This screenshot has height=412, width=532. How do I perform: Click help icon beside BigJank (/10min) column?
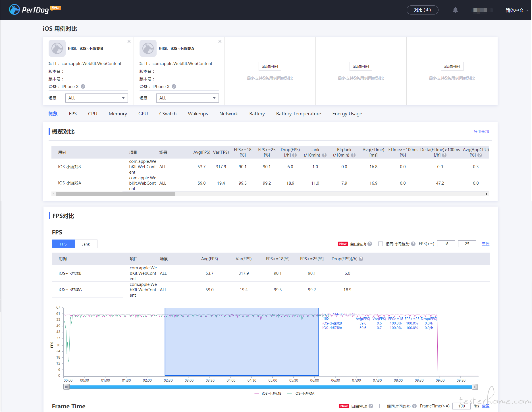pos(353,155)
